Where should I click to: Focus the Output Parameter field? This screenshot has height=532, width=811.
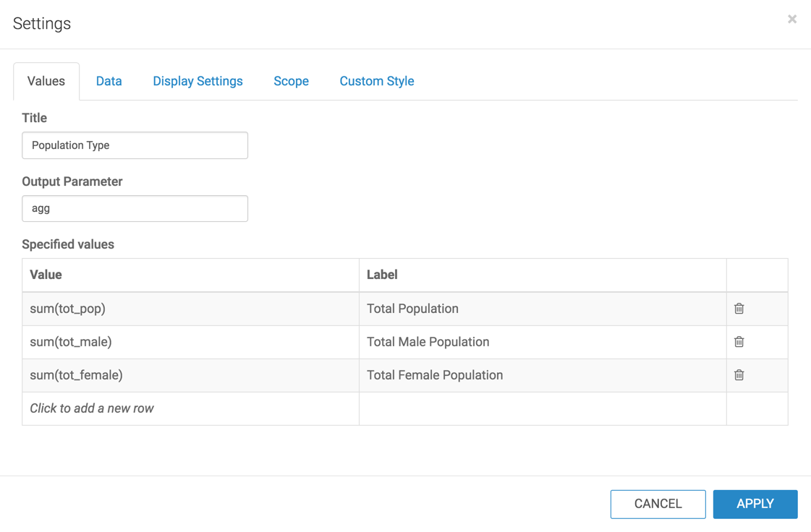[x=135, y=208]
